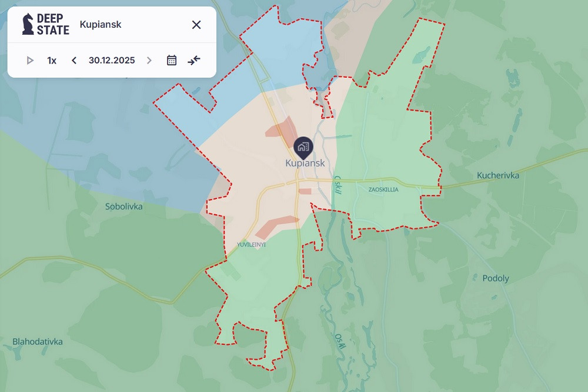Select the Kupiansk panel title
Viewport: 588px width, 392px height.
(x=101, y=25)
